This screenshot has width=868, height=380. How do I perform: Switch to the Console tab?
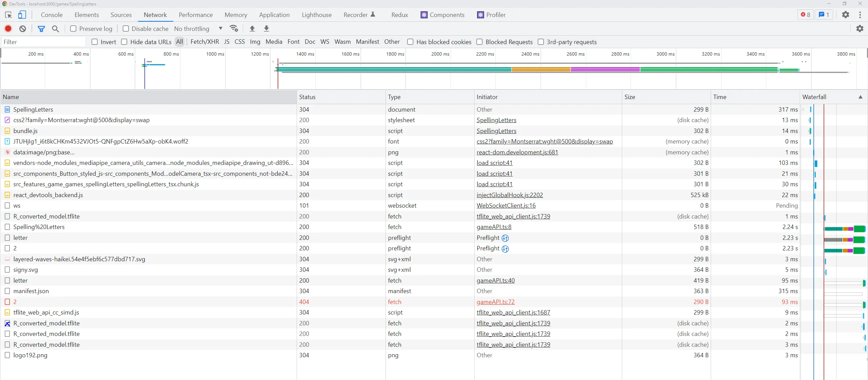point(52,15)
